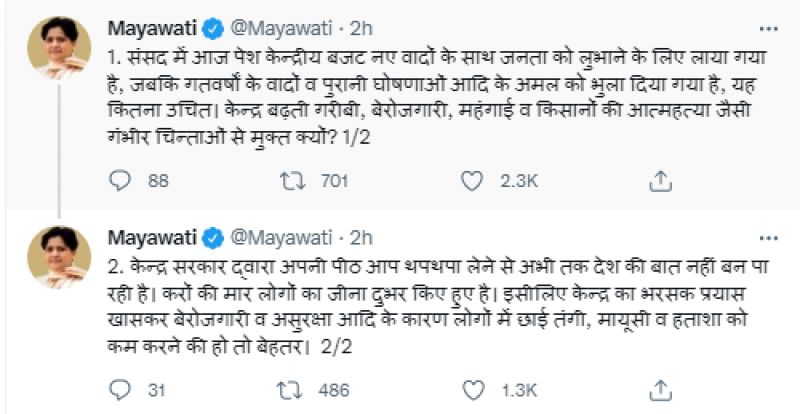Like the first tweet with 2.3K likes

coord(471,181)
